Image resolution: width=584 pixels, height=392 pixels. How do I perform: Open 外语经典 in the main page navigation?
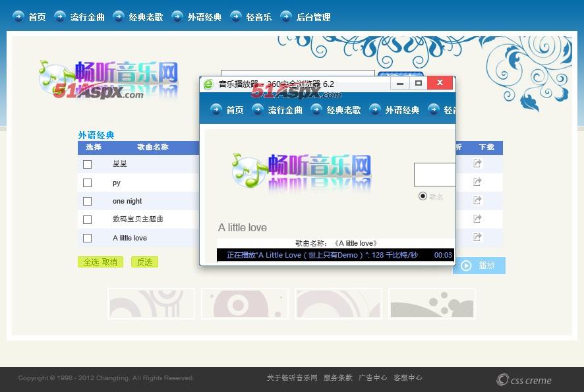204,17
